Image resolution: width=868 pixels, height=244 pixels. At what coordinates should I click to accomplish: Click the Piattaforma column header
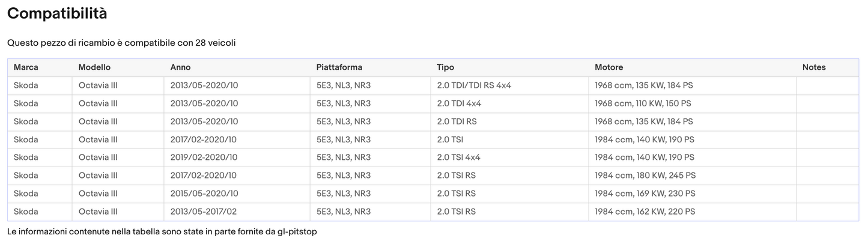coord(339,67)
